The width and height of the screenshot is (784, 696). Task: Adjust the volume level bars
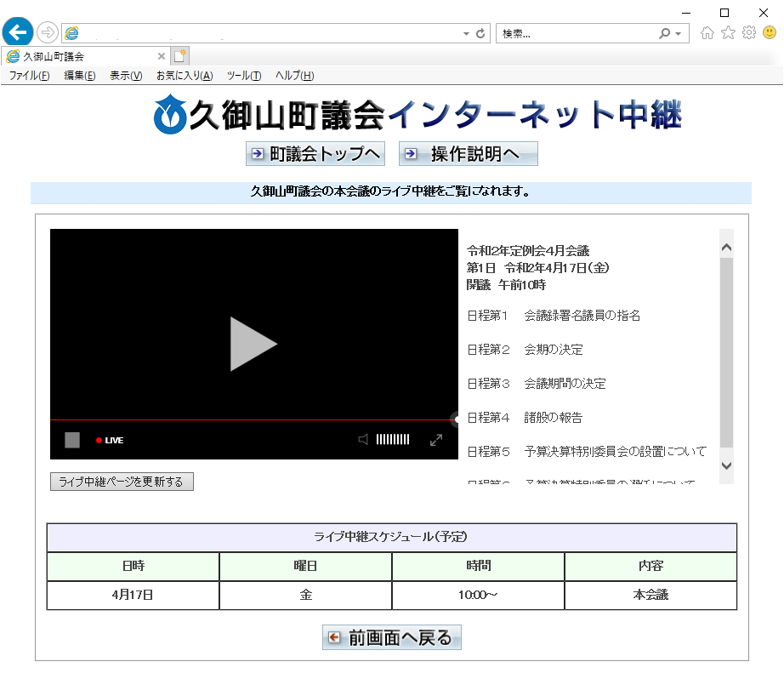(x=393, y=439)
